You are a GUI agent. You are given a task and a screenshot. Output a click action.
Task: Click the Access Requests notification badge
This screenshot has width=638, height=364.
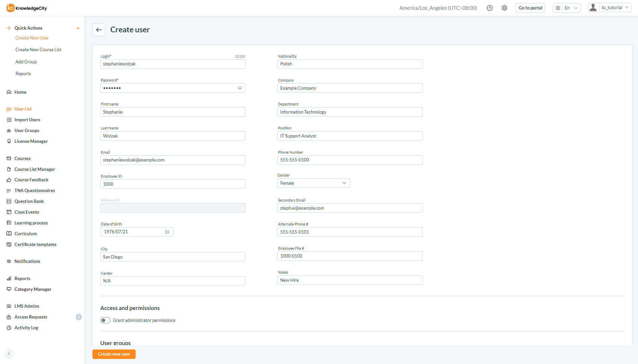click(79, 317)
